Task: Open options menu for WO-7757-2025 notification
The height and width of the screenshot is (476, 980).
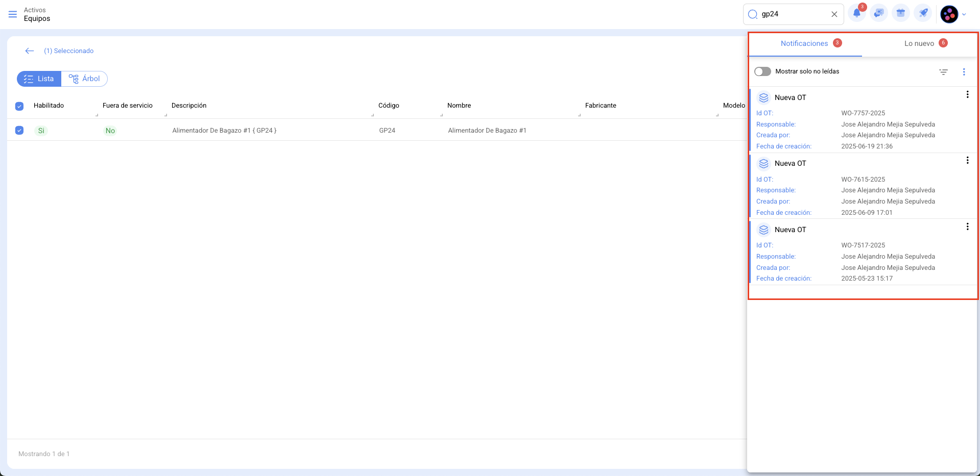Action: [x=967, y=95]
